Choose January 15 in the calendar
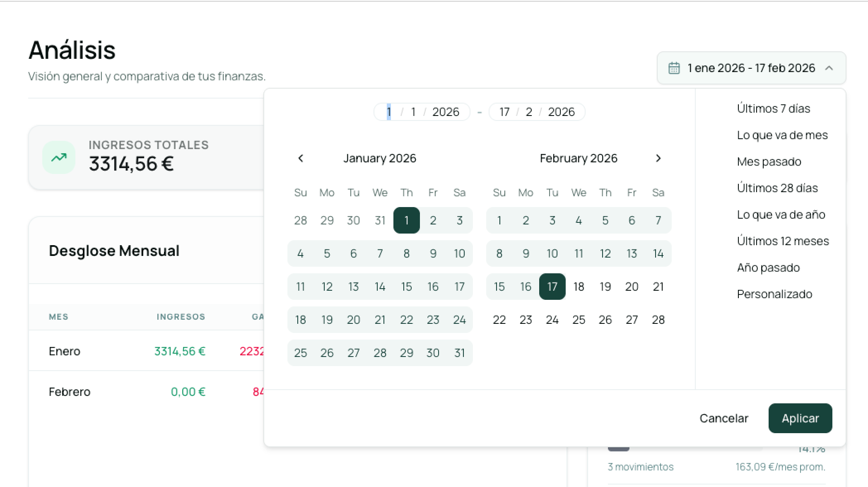The height and width of the screenshot is (487, 868). [x=406, y=287]
